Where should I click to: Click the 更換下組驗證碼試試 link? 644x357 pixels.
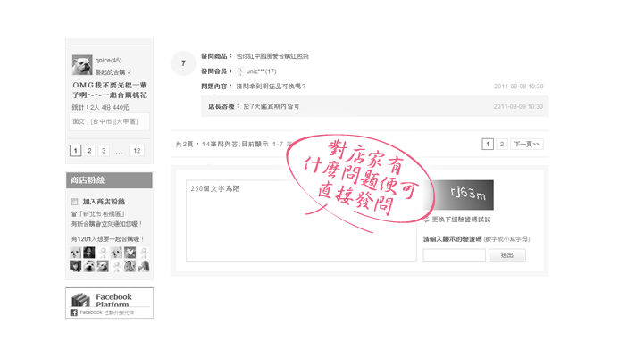pyautogui.click(x=461, y=220)
